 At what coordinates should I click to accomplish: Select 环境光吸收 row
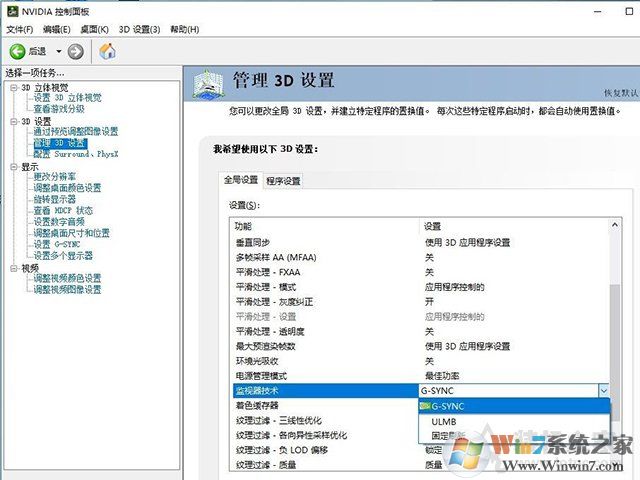[x=420, y=361]
